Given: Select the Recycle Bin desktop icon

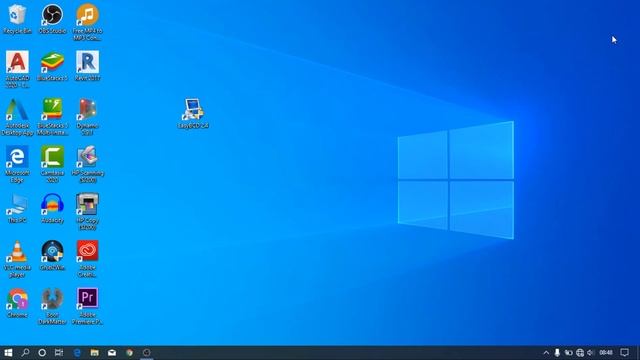Looking at the screenshot, I should 17,19.
